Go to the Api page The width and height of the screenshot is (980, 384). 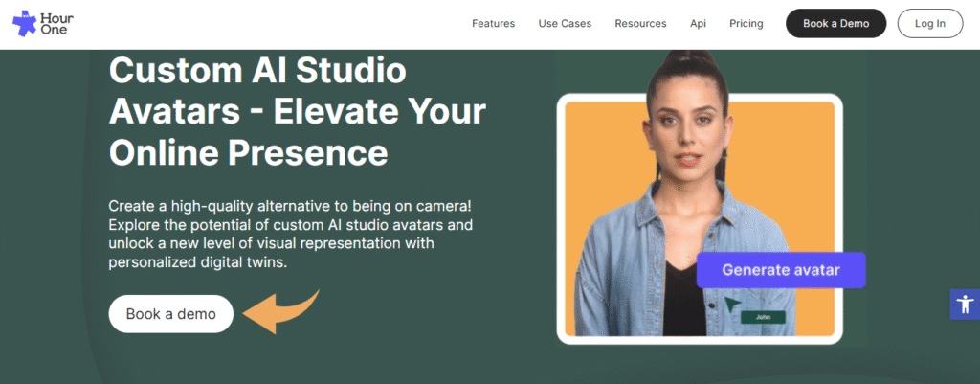(x=699, y=23)
